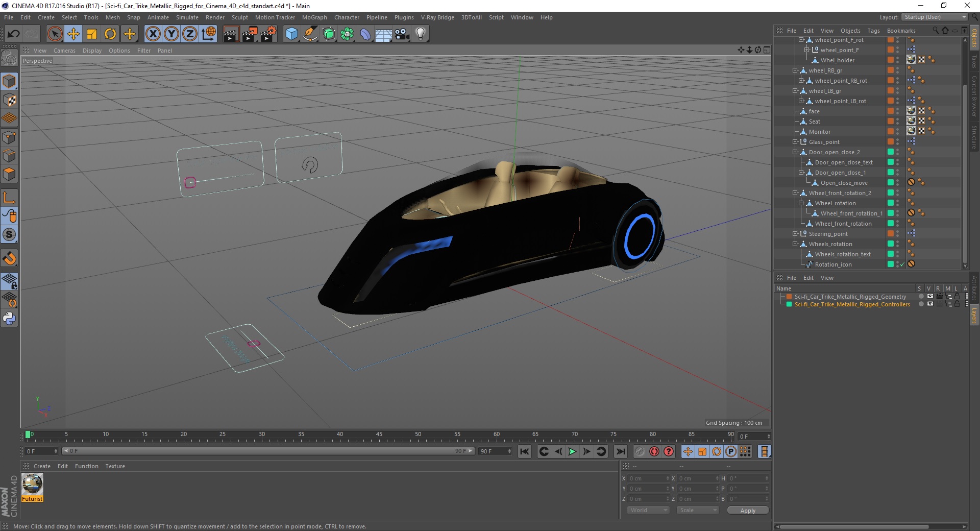This screenshot has height=531, width=980.
Task: Click the timeline frame range slider
Action: 268,451
